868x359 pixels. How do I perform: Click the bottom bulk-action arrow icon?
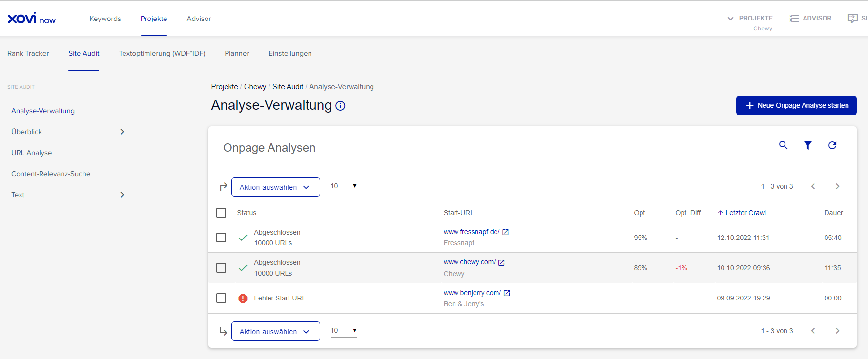coord(223,331)
